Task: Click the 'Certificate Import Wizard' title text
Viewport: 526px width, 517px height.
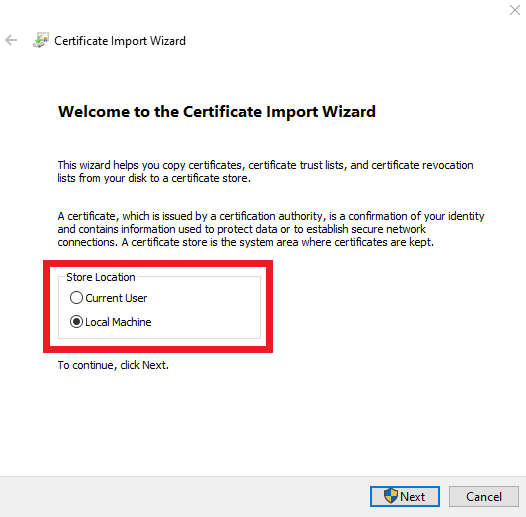Action: pyautogui.click(x=120, y=41)
